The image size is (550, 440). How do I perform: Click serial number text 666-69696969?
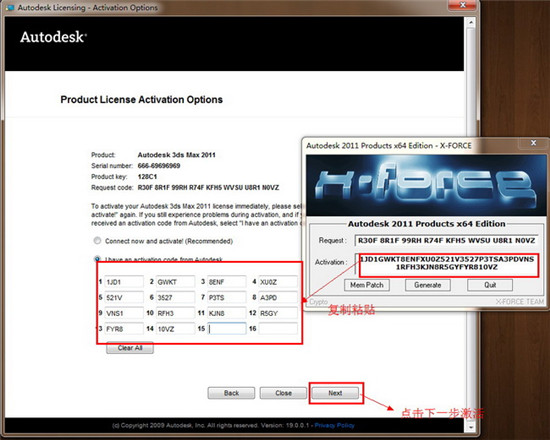click(159, 166)
